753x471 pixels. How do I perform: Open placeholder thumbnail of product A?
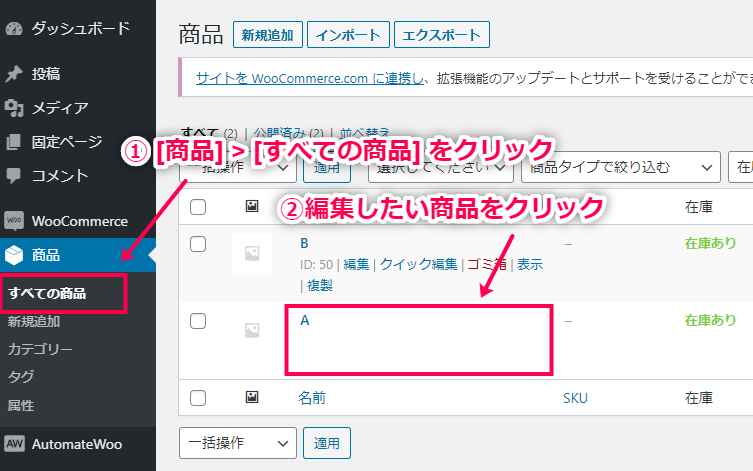[252, 330]
